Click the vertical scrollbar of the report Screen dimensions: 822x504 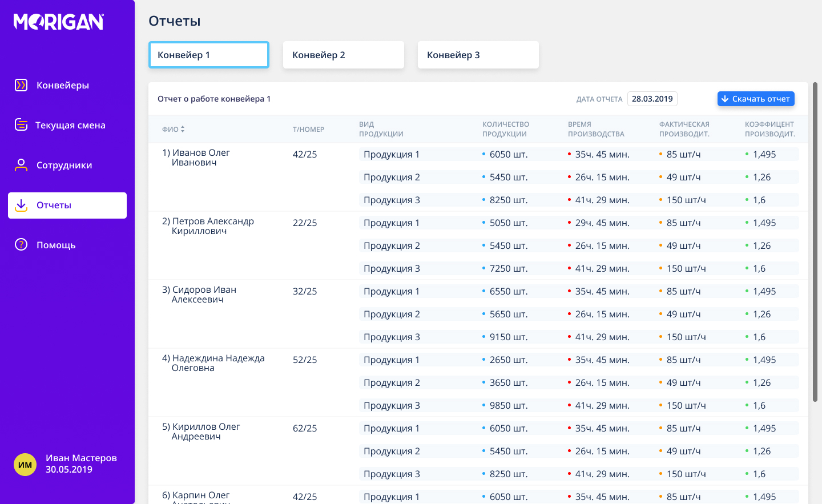coord(815,242)
